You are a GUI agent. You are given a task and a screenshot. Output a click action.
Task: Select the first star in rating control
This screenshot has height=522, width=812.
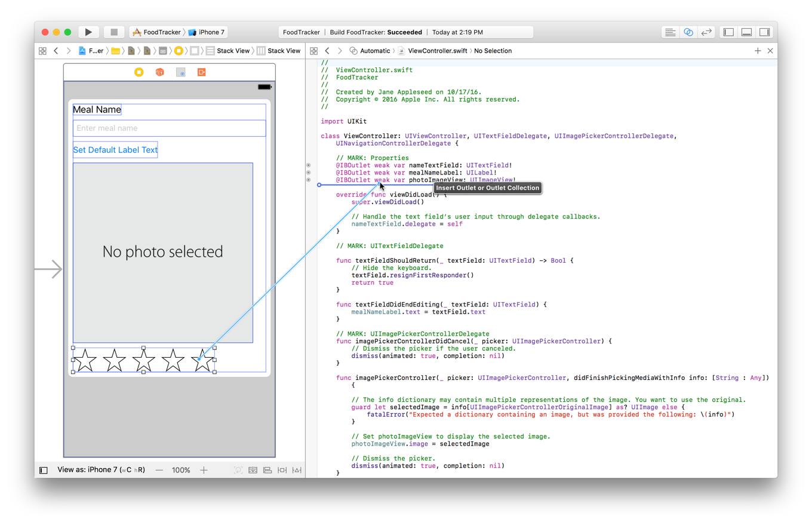click(85, 360)
